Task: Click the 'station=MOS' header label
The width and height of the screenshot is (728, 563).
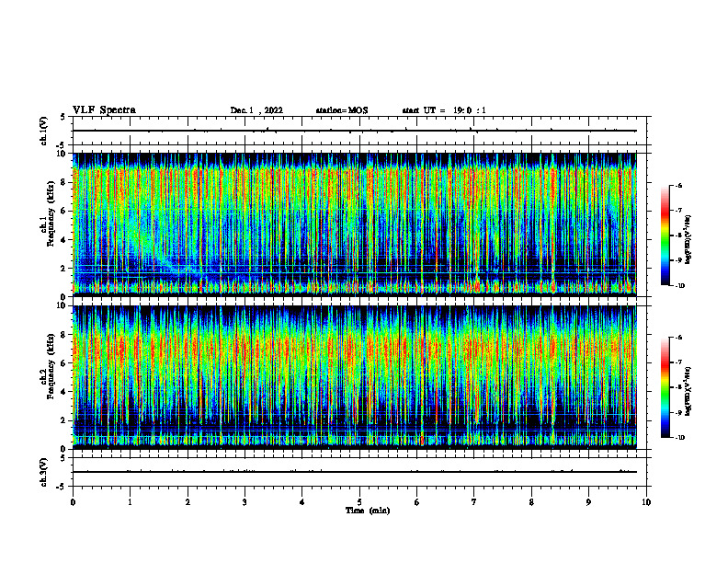Action: pyautogui.click(x=342, y=110)
